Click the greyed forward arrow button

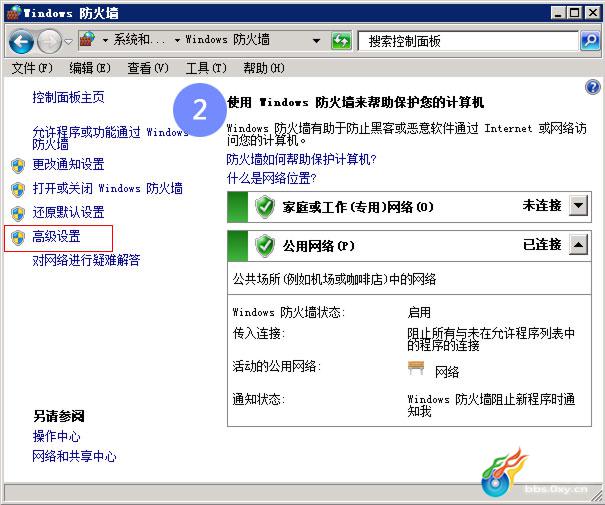point(49,41)
